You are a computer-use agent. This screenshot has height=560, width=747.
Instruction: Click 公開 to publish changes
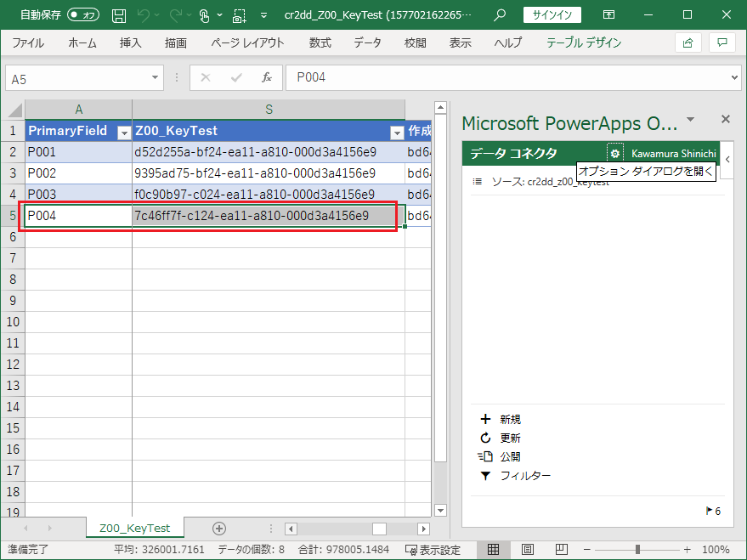[x=510, y=456]
